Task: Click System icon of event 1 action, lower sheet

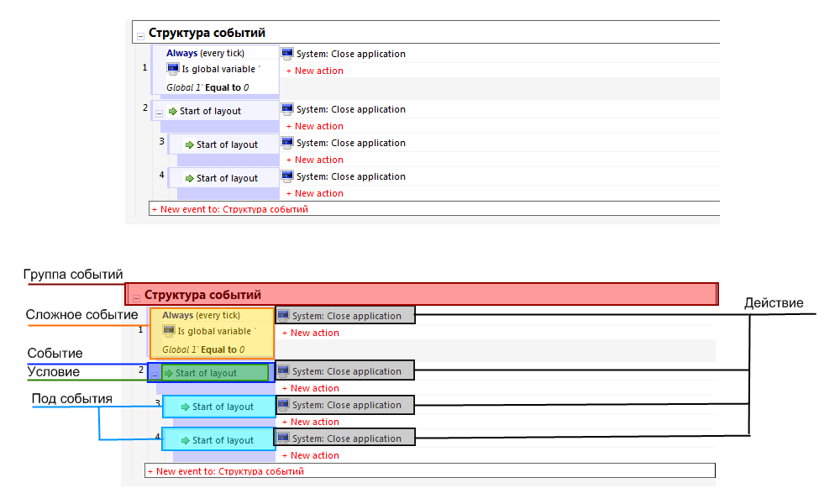Action: 283,315
